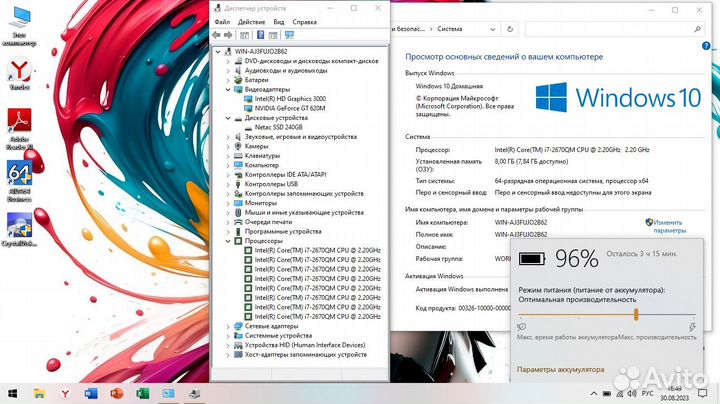Click the System control panel taskbar icon
Screen dimensions: 720x404
tap(169, 394)
